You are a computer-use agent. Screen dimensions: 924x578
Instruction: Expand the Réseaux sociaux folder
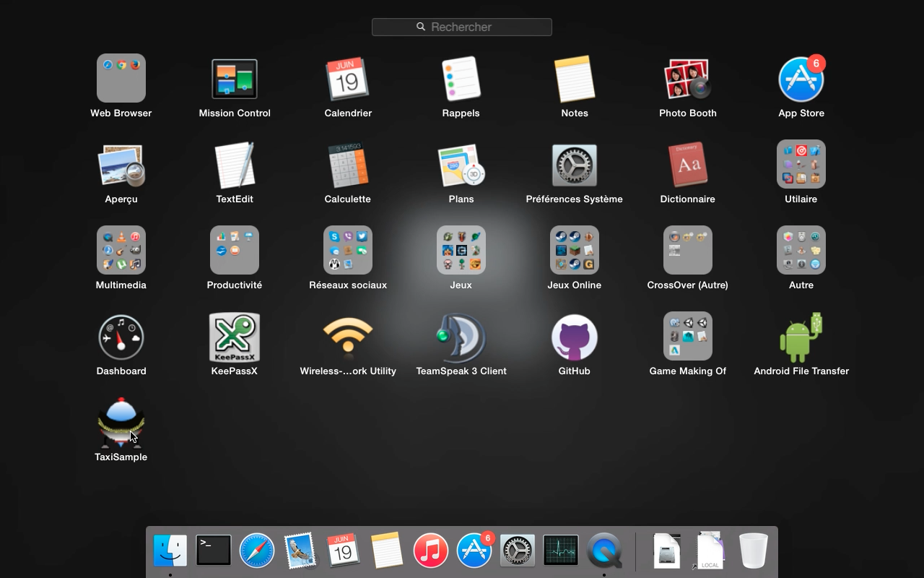click(348, 251)
